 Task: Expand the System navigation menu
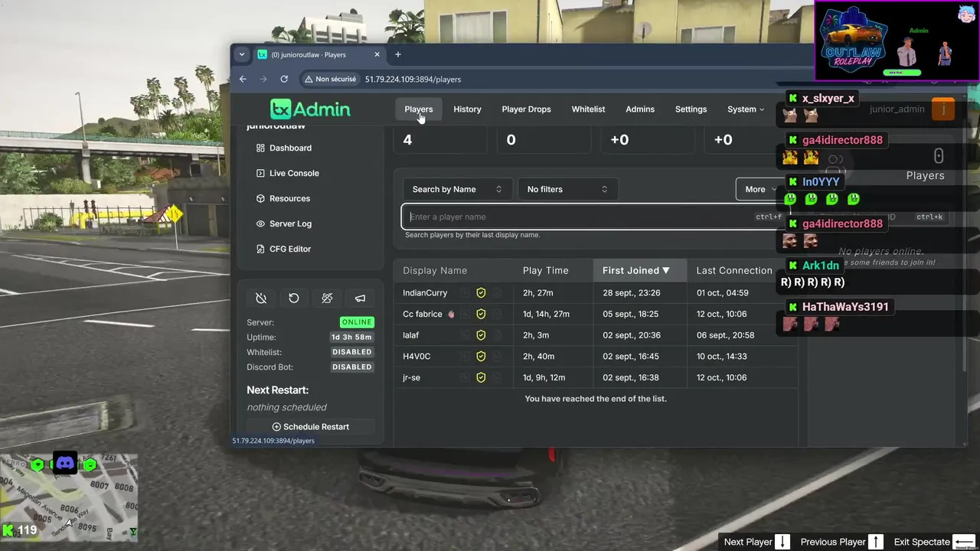[x=746, y=109]
